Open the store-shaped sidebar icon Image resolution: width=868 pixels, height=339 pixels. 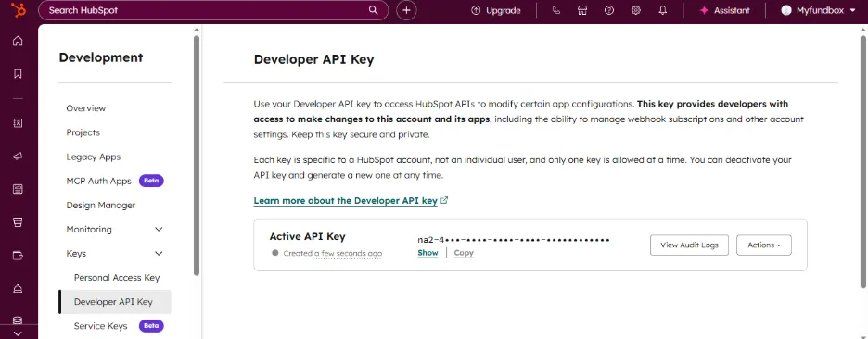(x=18, y=222)
